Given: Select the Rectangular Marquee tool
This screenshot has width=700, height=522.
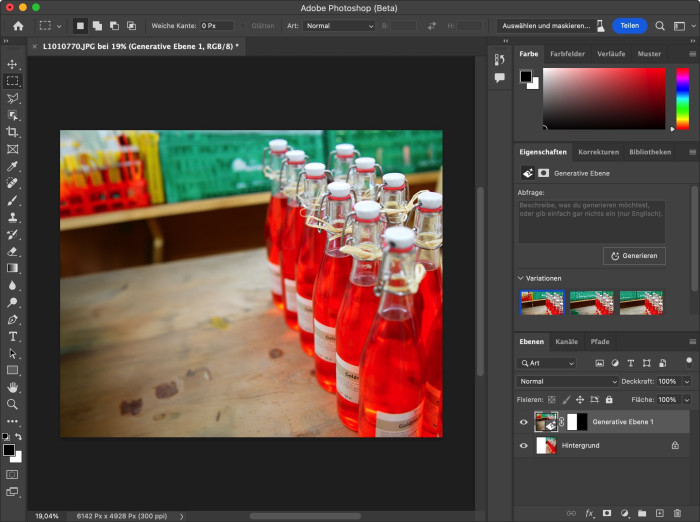Looking at the screenshot, I should click(12, 81).
